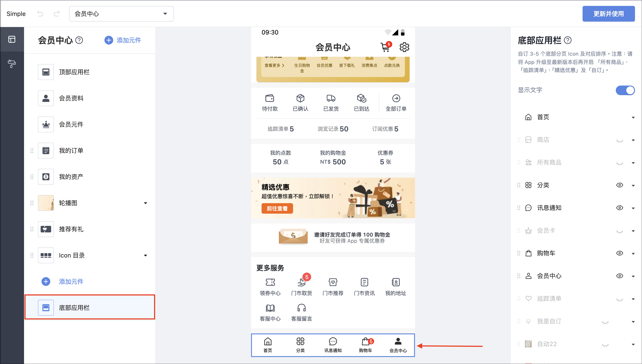Click 追踪清单 5 counter in preview
This screenshot has width=642, height=364.
(280, 129)
